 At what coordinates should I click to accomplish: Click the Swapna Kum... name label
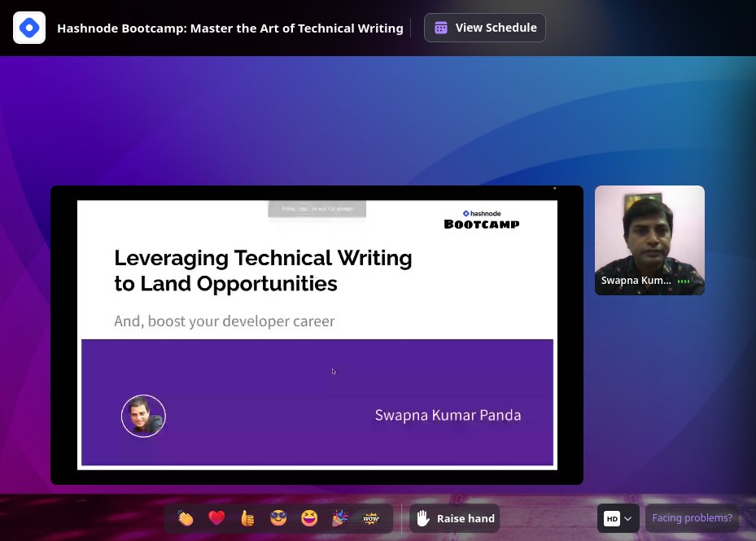(x=636, y=281)
